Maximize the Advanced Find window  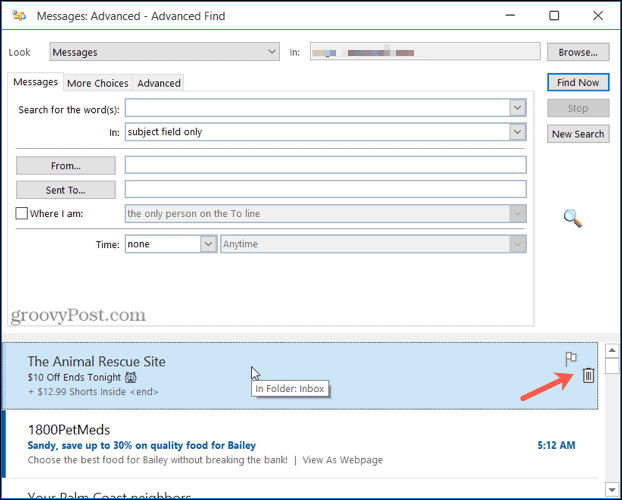coord(554,15)
